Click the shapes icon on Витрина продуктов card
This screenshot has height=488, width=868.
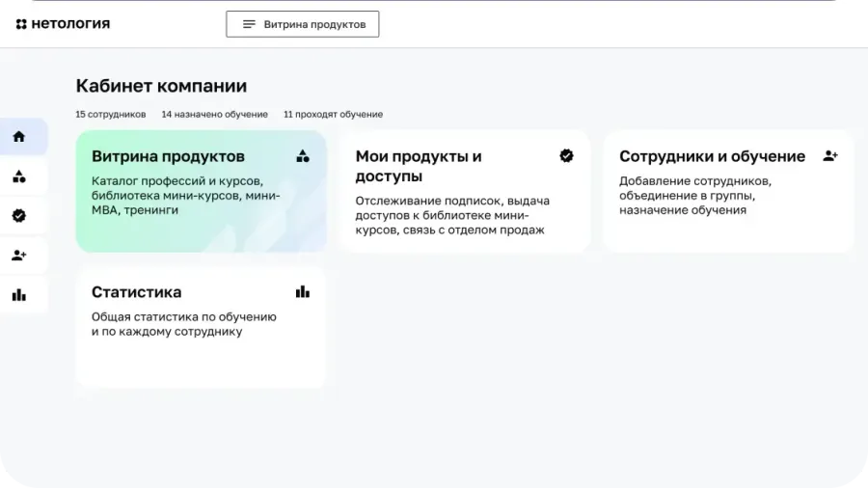point(303,156)
